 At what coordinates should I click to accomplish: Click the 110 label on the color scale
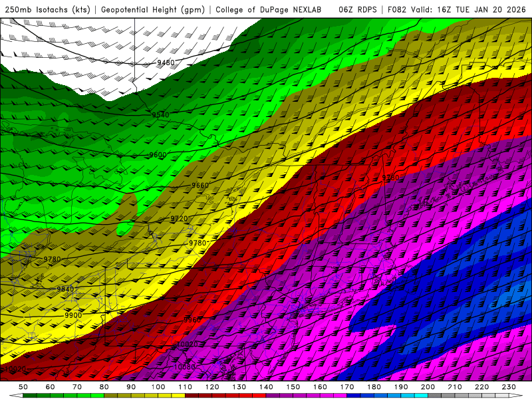pos(186,387)
